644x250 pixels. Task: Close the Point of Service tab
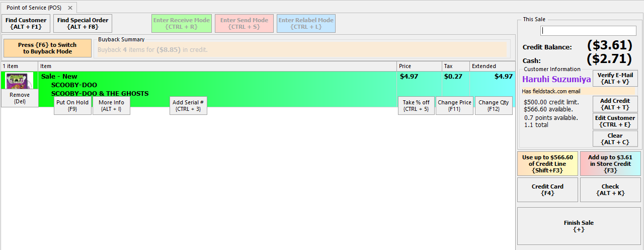point(70,8)
